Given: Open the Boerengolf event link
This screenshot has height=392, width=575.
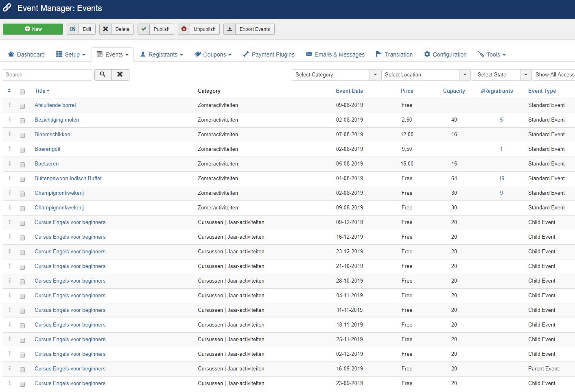Looking at the screenshot, I should pyautogui.click(x=48, y=149).
